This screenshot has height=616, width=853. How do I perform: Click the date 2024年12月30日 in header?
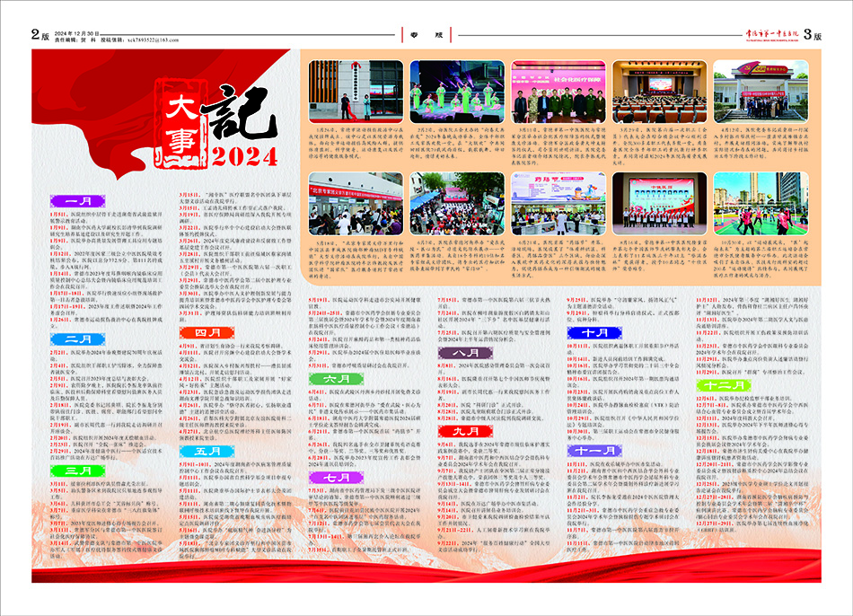(76, 34)
